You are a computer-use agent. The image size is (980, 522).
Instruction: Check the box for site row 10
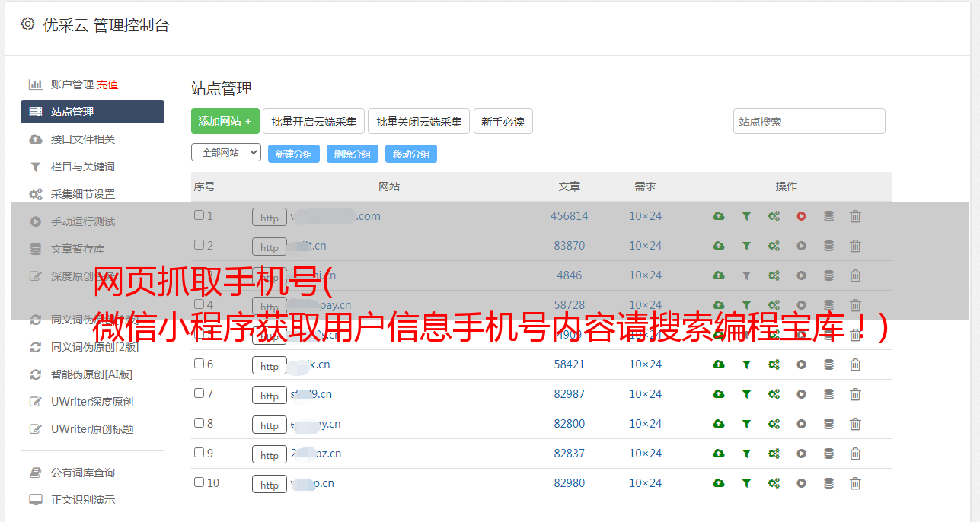(199, 482)
